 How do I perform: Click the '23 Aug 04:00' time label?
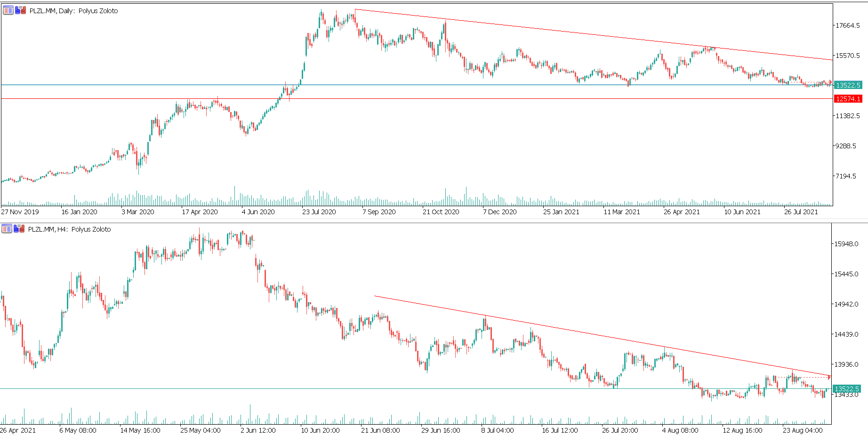[803, 430]
